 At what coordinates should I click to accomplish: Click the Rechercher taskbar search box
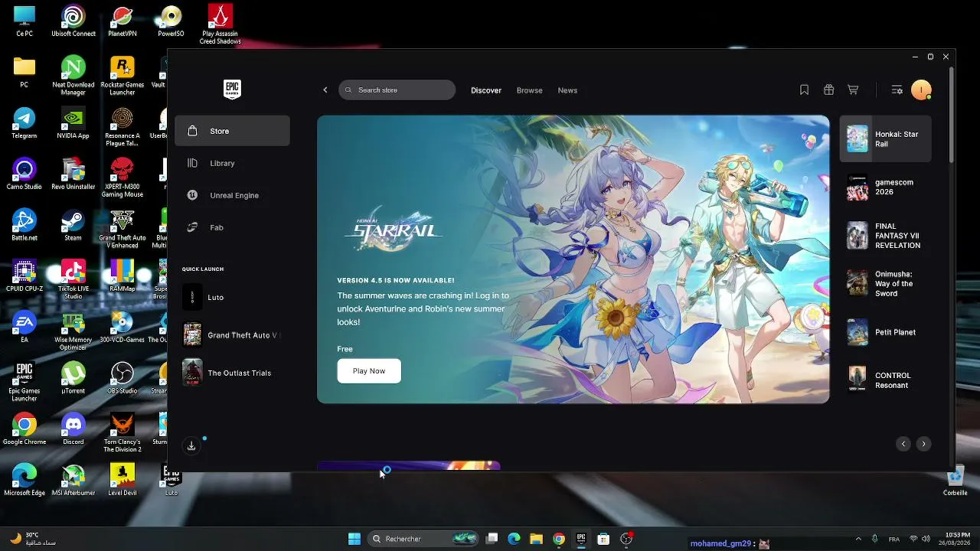[x=423, y=539]
